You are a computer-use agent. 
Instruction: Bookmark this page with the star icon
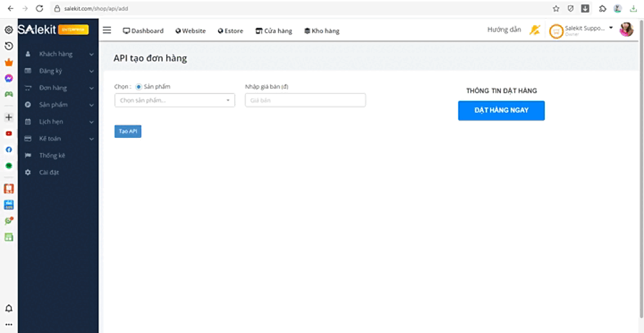pyautogui.click(x=556, y=8)
